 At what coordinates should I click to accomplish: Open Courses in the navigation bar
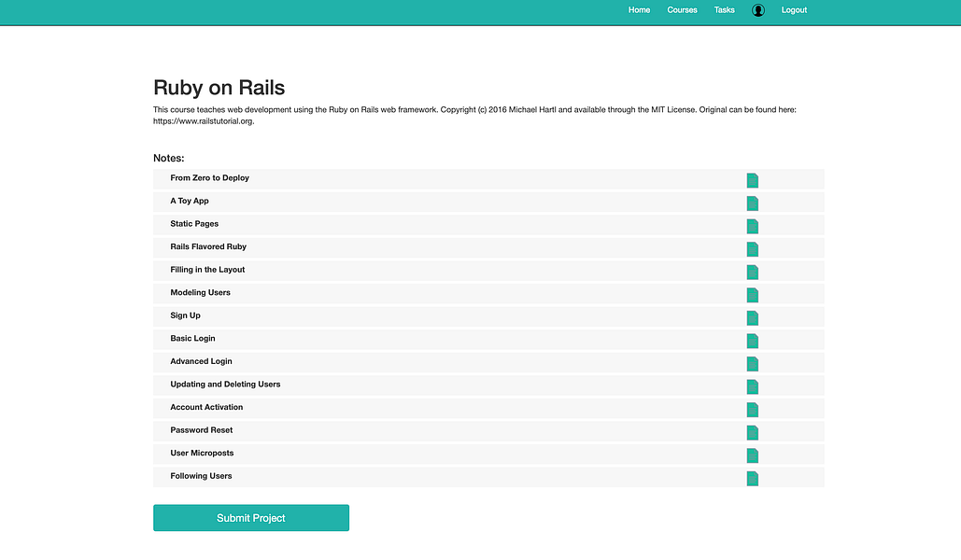point(682,10)
